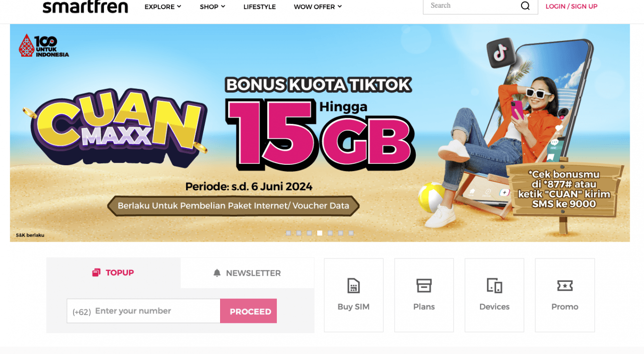Click the search magnifier icon
644x354 pixels.
coord(525,6)
